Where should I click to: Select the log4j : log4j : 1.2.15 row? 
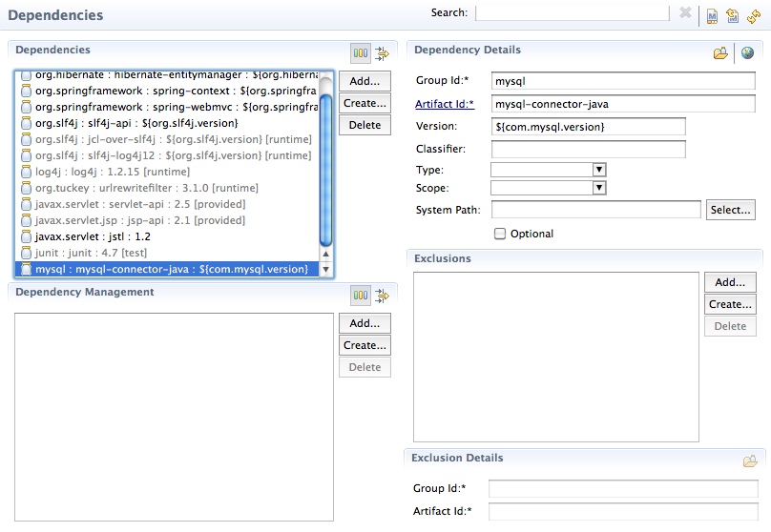[x=167, y=172]
